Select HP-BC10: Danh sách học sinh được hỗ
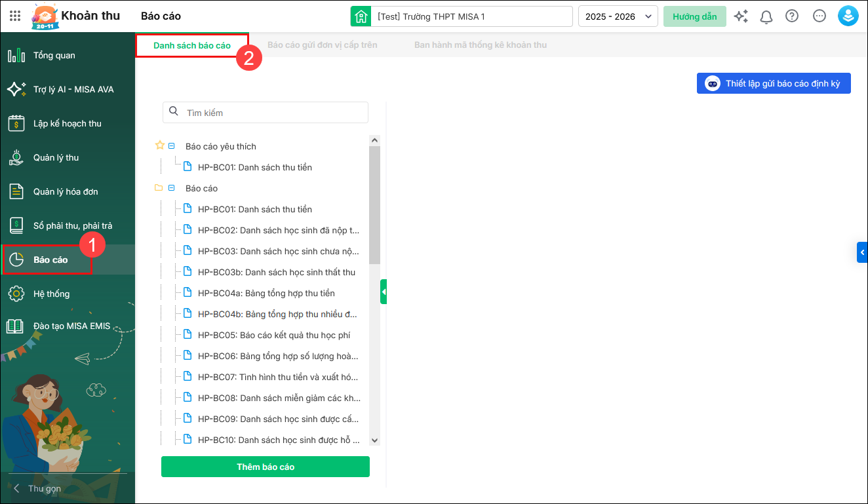The width and height of the screenshot is (868, 504). (x=279, y=440)
